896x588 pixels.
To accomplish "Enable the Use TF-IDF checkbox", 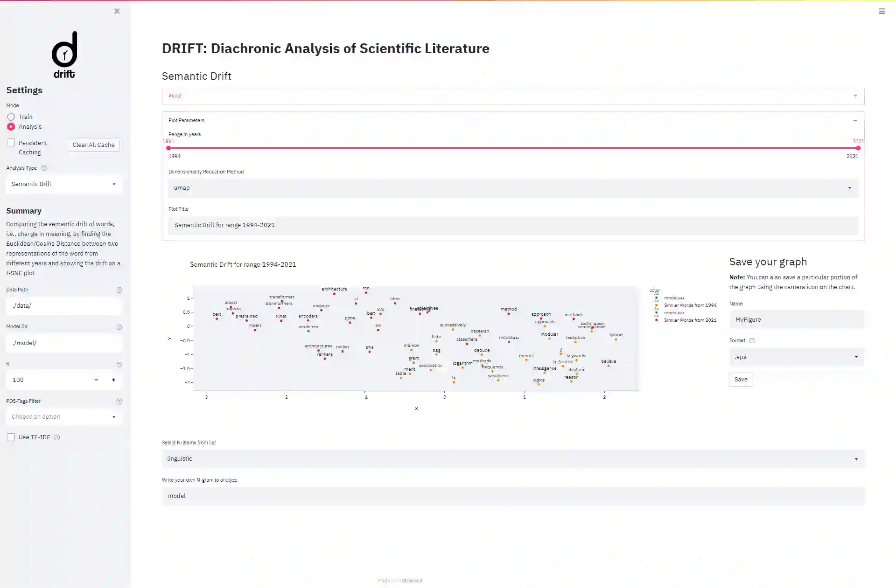I will [x=11, y=437].
